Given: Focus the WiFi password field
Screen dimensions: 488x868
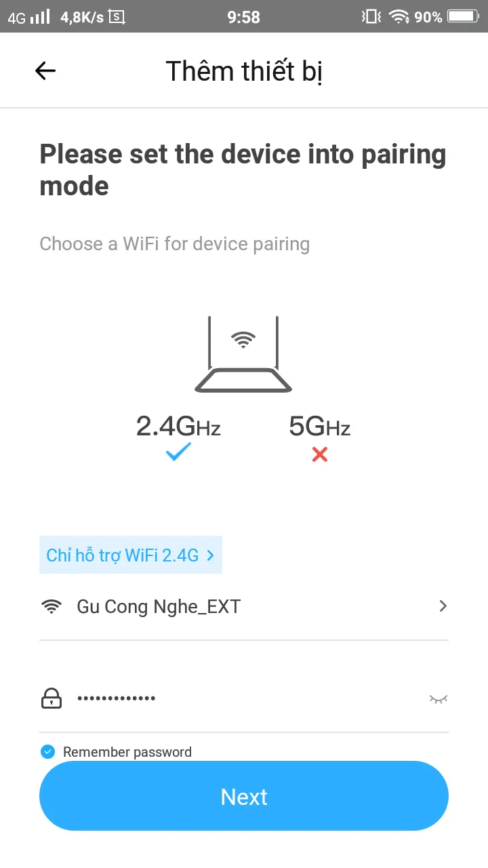Looking at the screenshot, I should click(x=244, y=698).
